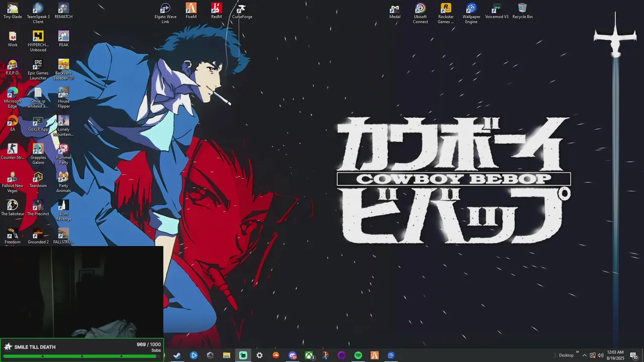Switch to Discord in the taskbar
Viewport: 644px width, 362px height.
pyautogui.click(x=292, y=355)
